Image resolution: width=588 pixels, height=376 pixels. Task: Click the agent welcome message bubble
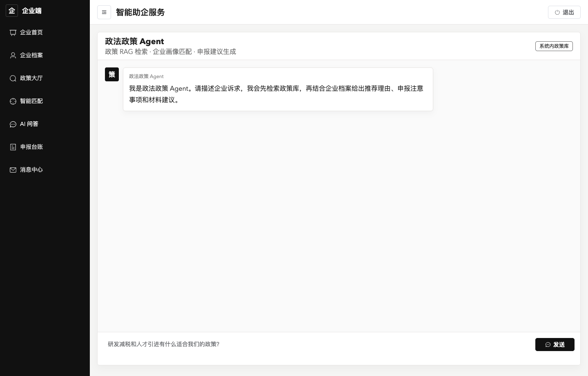tap(278, 89)
